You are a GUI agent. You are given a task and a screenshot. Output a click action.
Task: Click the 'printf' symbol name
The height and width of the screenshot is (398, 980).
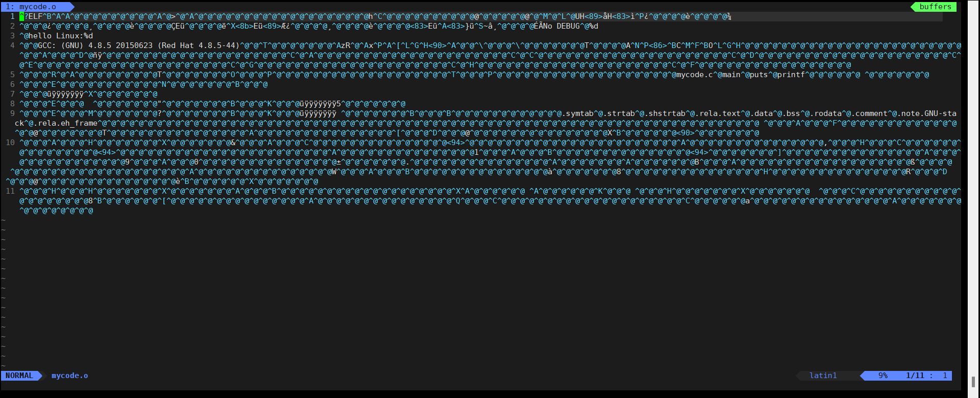click(x=792, y=75)
